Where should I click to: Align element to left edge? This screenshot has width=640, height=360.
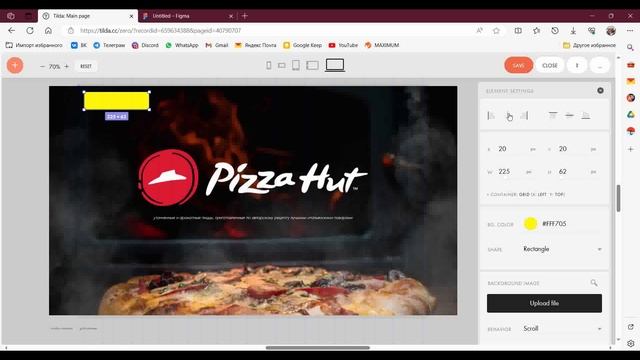[x=491, y=116]
